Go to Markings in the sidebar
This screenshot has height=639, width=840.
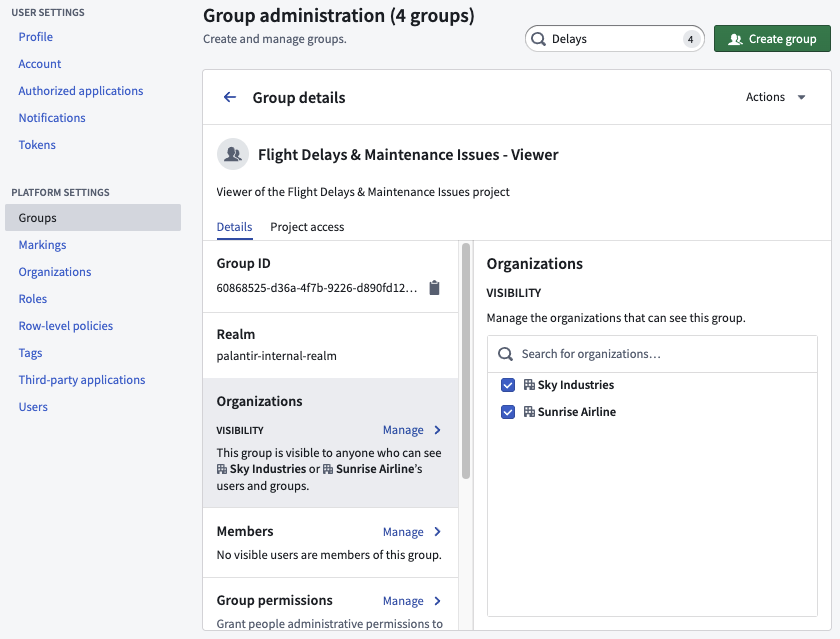pyautogui.click(x=42, y=245)
